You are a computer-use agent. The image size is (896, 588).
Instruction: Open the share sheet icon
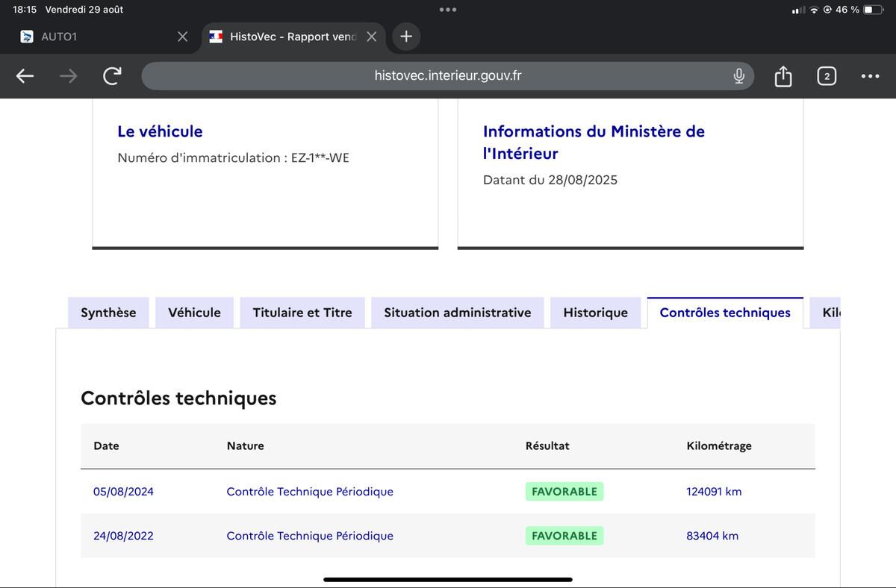(x=783, y=76)
